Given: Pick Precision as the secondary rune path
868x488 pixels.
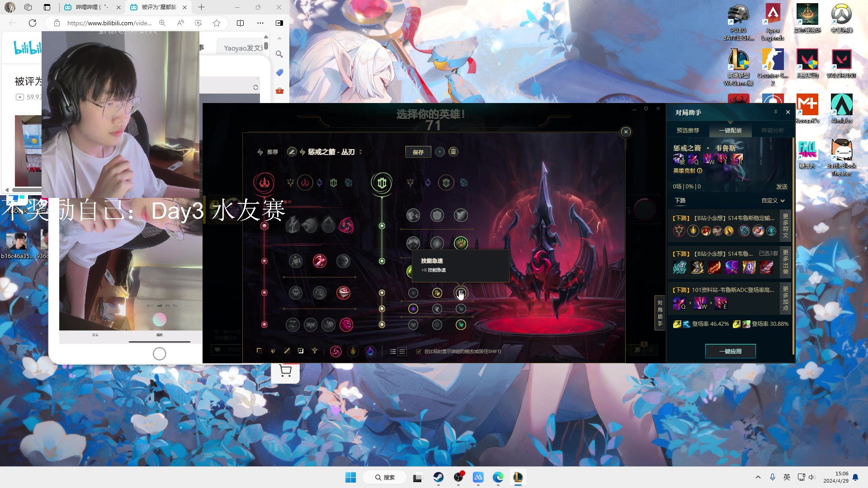Looking at the screenshot, I should pos(410,183).
